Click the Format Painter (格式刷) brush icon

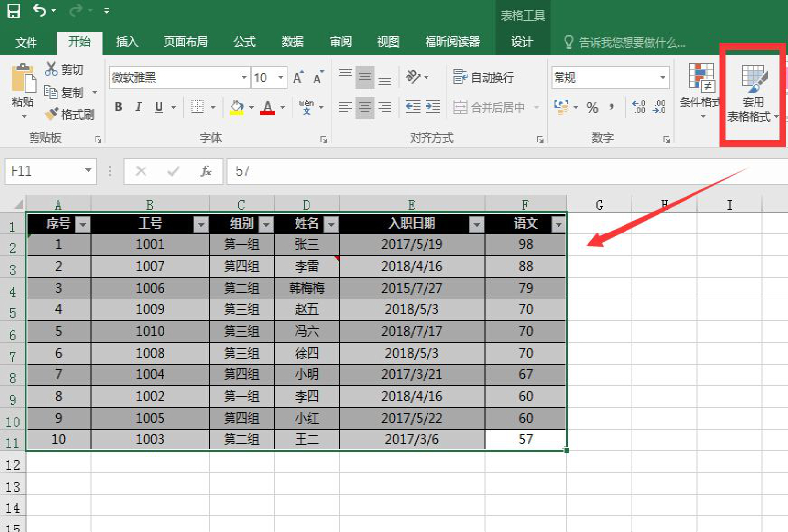(x=51, y=114)
